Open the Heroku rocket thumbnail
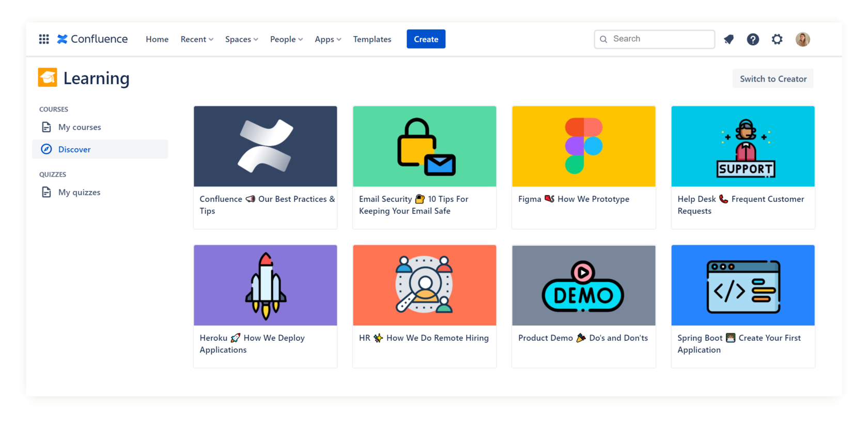The height and width of the screenshot is (426, 868). (266, 285)
